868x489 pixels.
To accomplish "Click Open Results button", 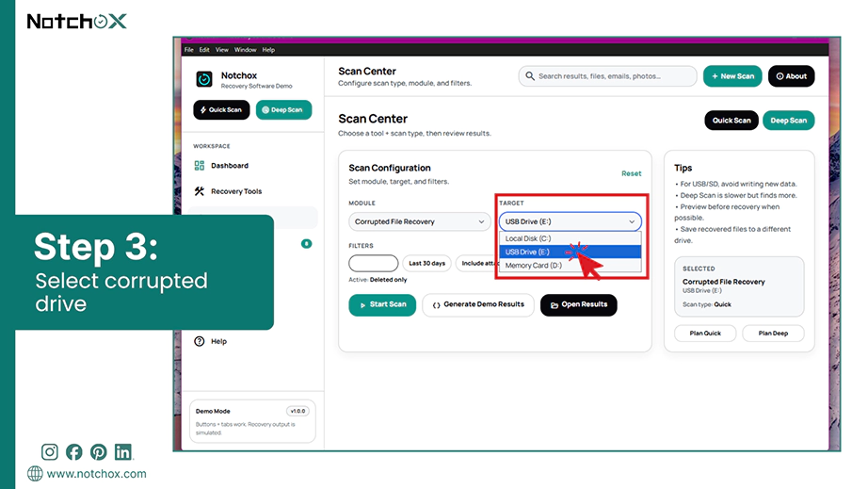I will pyautogui.click(x=578, y=304).
